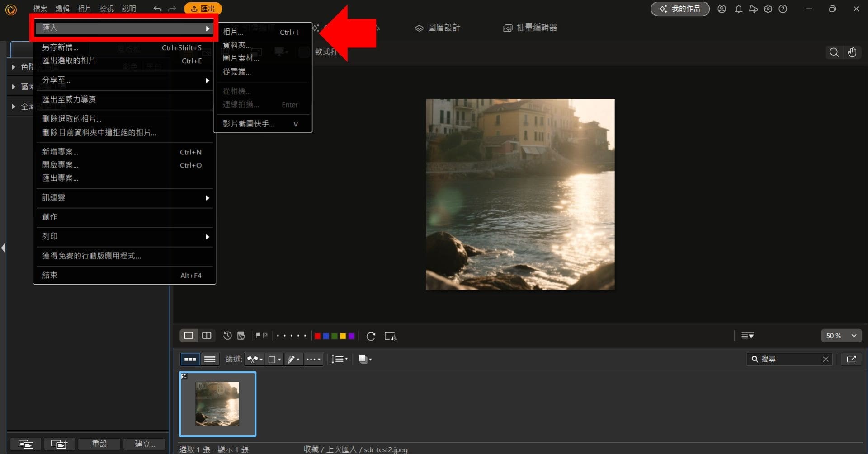
Task: Activate the Hand pan tool
Action: click(853, 52)
